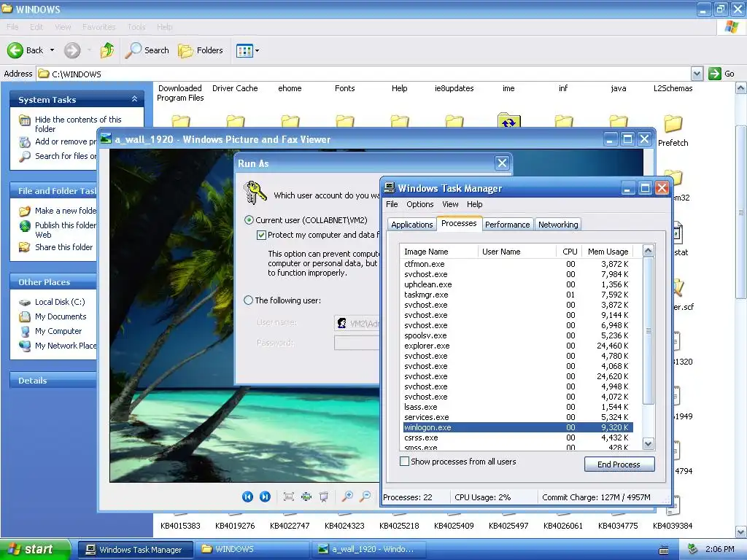
Task: Show next image in Picture Viewer
Action: [265, 497]
